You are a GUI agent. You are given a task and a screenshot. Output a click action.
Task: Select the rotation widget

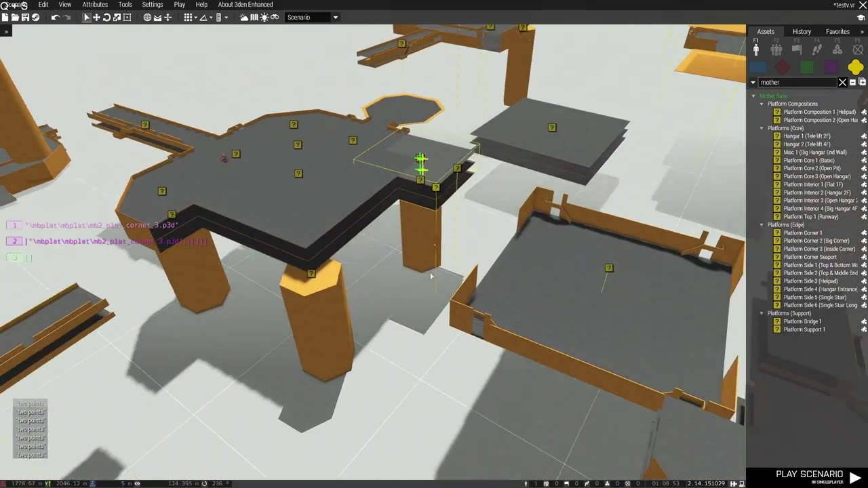click(106, 18)
